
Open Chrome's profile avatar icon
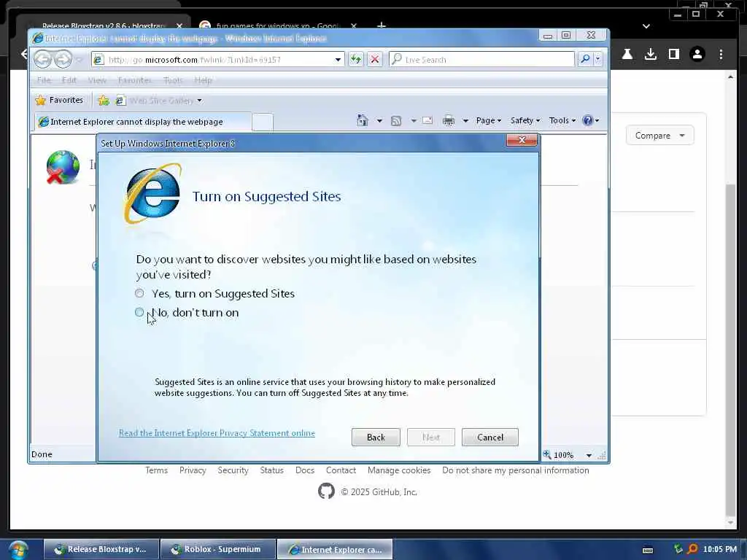(697, 54)
